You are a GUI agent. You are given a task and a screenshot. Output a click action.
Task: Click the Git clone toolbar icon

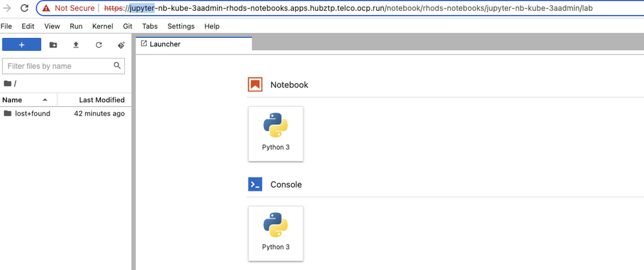[x=120, y=45]
